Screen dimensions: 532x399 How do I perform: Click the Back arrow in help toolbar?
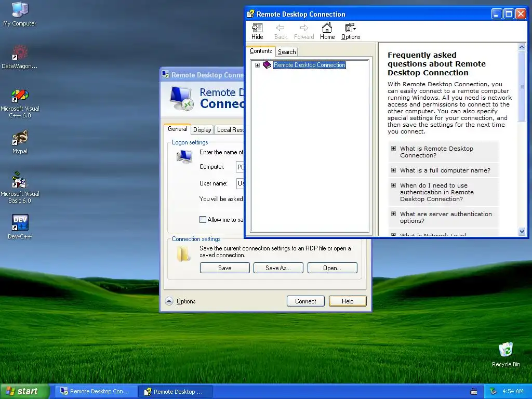[281, 31]
